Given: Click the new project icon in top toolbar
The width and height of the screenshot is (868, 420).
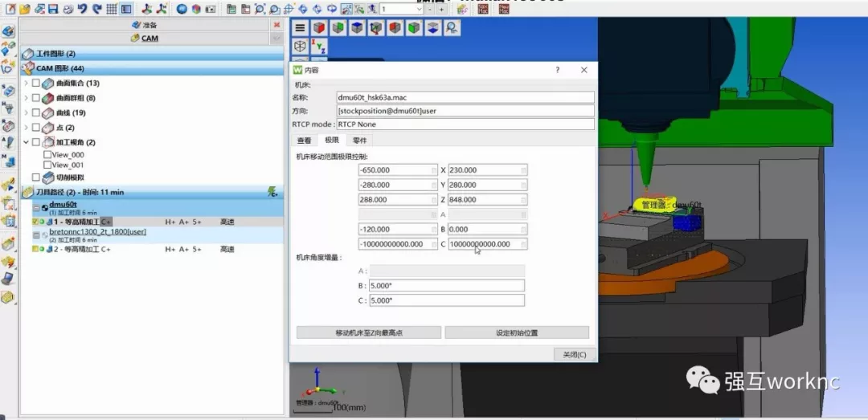Looking at the screenshot, I should point(10,9).
